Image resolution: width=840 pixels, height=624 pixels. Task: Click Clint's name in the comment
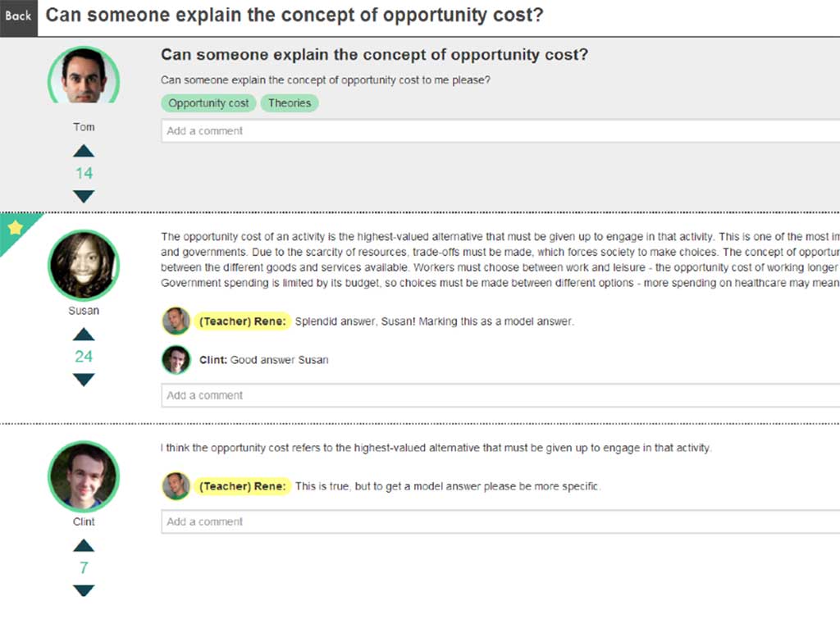(212, 360)
